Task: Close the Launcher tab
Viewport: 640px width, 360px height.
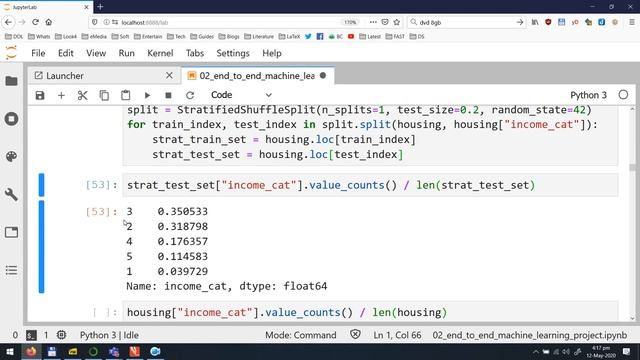Action: pos(169,76)
